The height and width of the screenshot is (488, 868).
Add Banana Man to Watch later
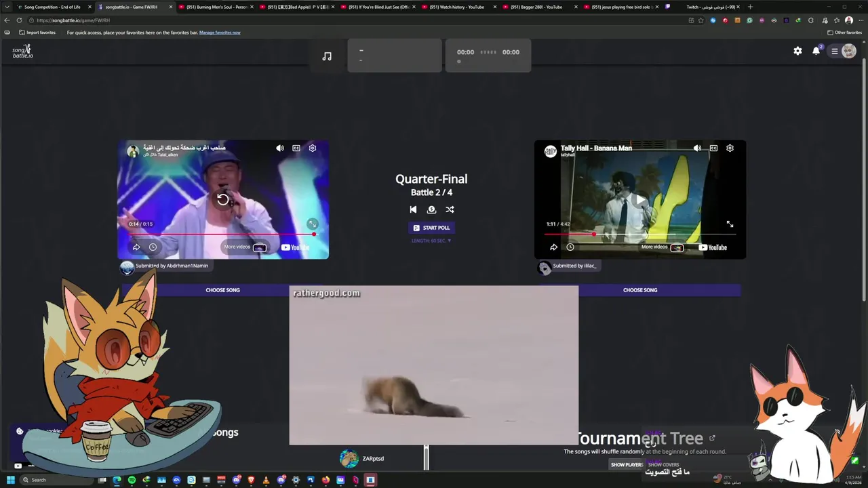(x=570, y=247)
